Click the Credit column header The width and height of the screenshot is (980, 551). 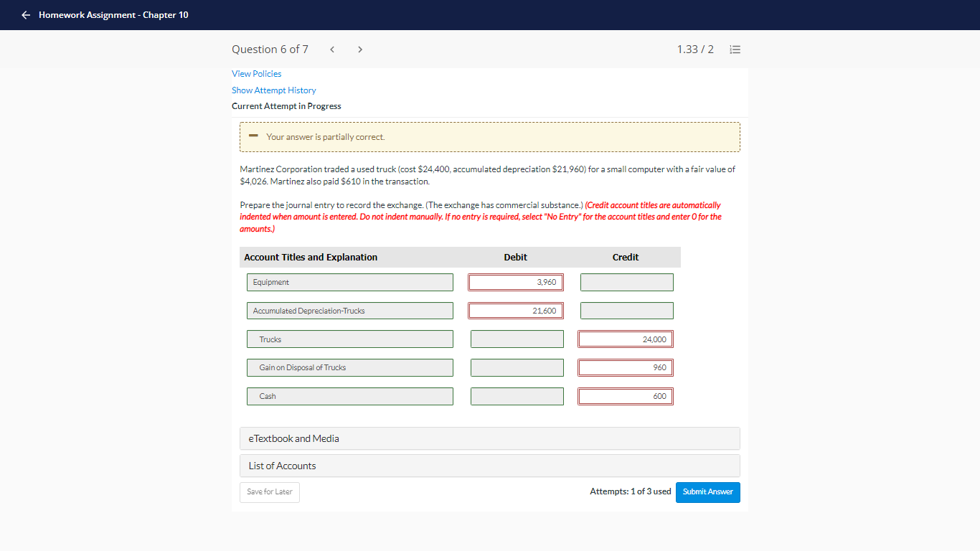click(x=626, y=258)
